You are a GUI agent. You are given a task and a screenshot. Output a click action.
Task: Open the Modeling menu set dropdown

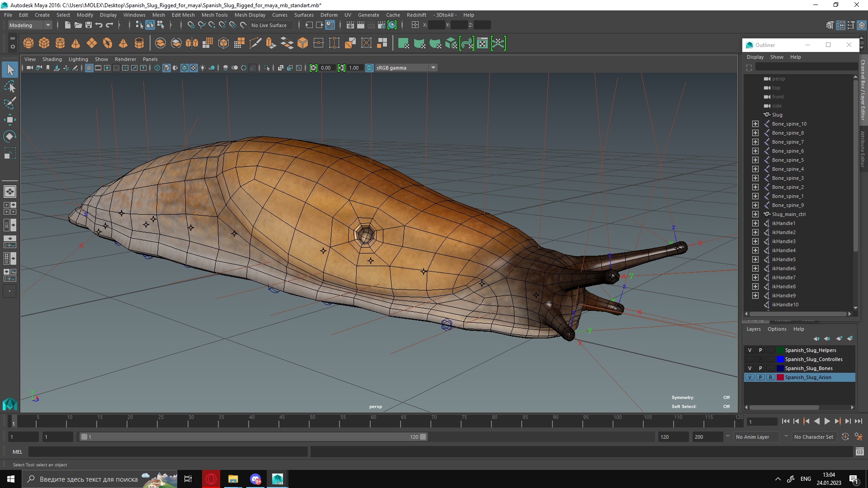(x=30, y=25)
